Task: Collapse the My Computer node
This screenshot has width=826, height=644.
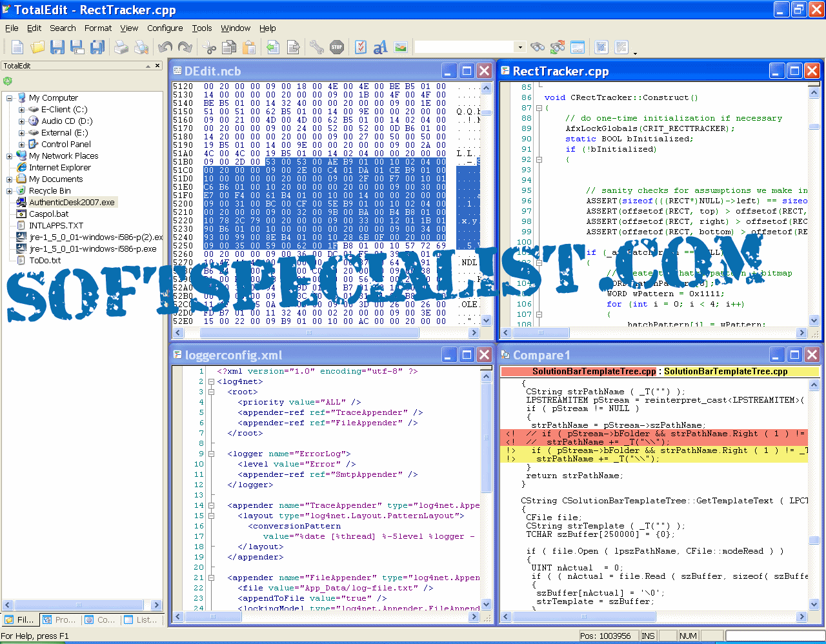Action: (x=10, y=98)
